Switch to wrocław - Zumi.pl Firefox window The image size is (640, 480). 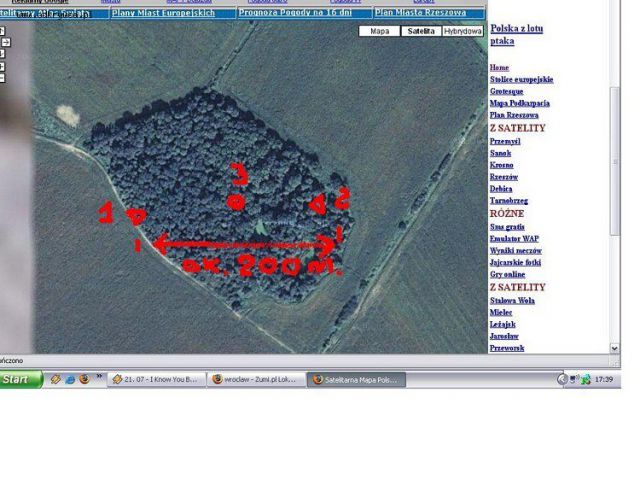point(256,380)
